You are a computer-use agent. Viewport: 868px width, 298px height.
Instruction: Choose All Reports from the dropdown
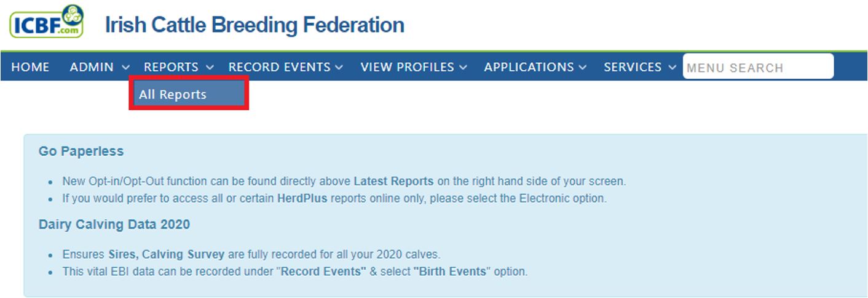[189, 94]
